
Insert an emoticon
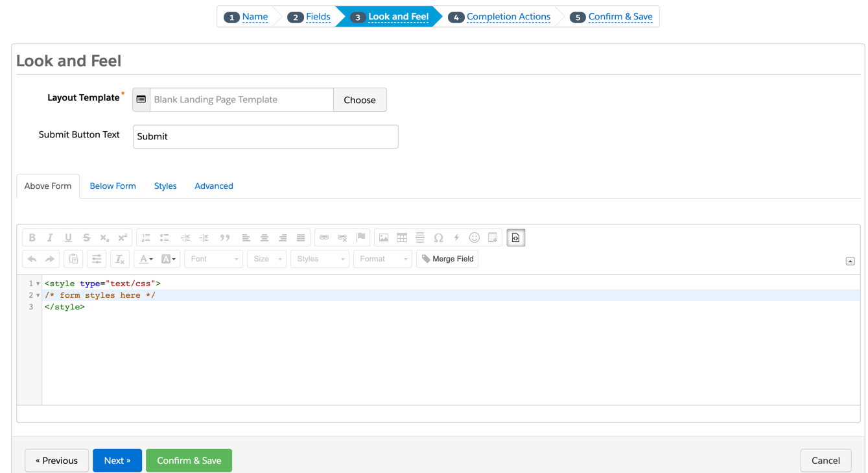[474, 237]
